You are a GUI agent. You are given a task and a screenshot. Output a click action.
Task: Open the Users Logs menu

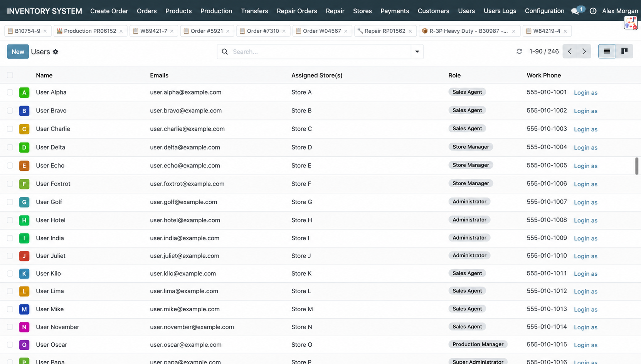point(500,11)
